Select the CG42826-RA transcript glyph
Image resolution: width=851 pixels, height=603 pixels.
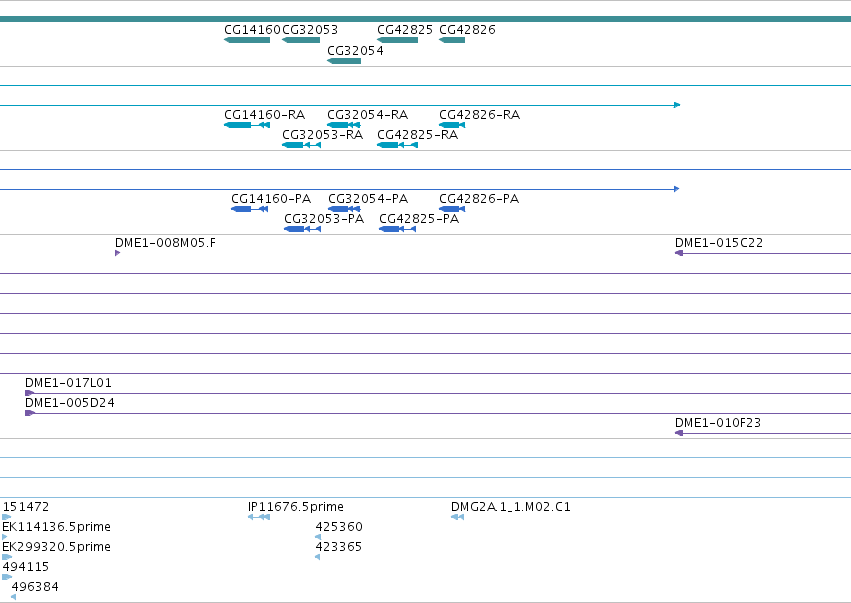coord(452,125)
